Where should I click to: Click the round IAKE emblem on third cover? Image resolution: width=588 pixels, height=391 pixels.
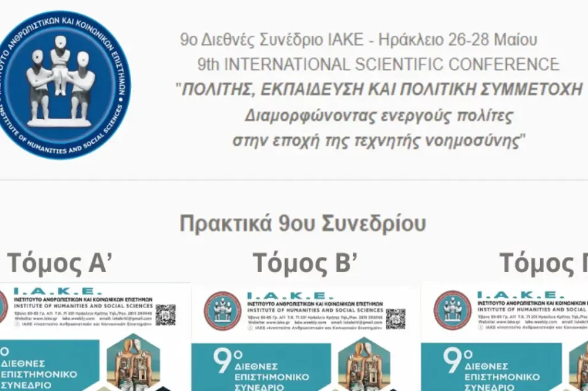coord(453,310)
